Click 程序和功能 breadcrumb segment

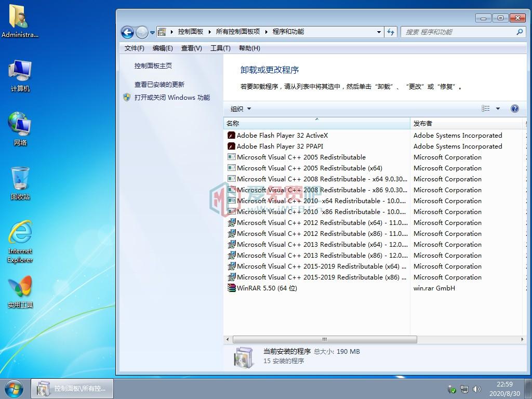[x=288, y=32]
